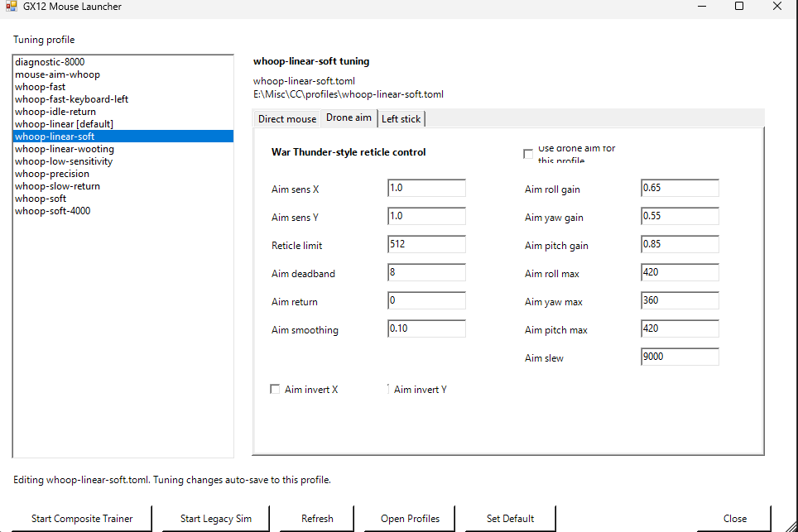This screenshot has width=798, height=532.
Task: Refresh the profile list
Action: click(x=317, y=518)
